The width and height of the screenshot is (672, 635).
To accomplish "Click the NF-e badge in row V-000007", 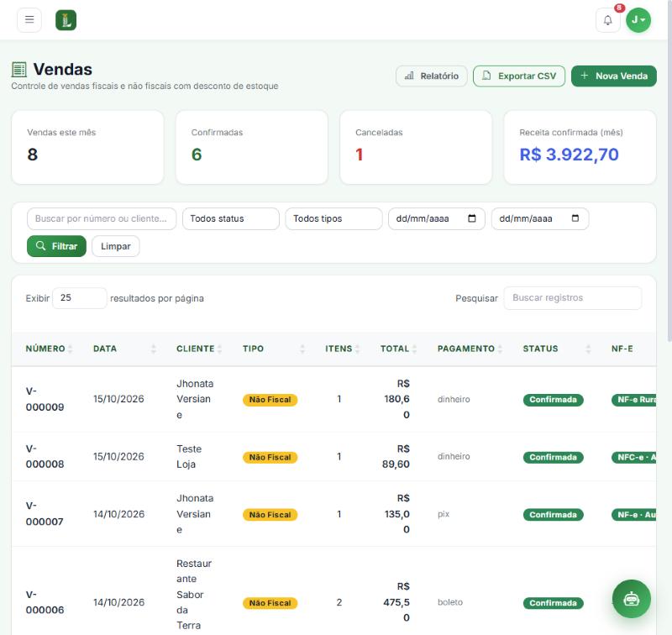I will tap(634, 515).
